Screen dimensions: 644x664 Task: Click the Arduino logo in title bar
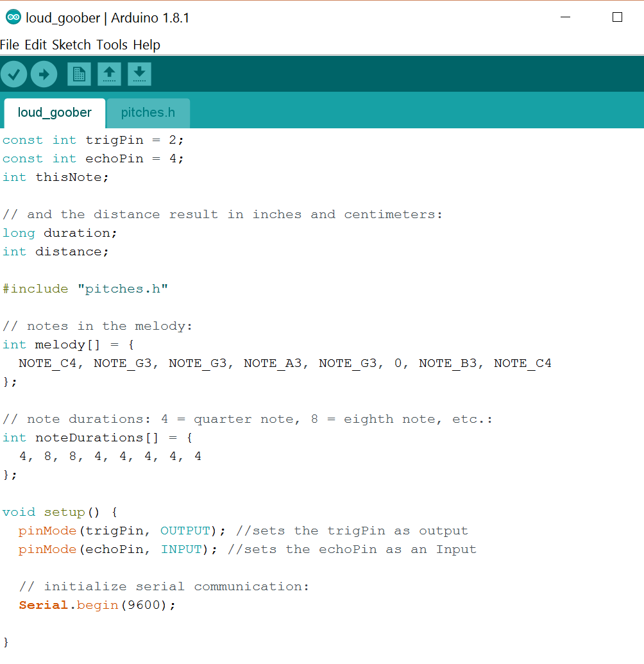pos(13,17)
